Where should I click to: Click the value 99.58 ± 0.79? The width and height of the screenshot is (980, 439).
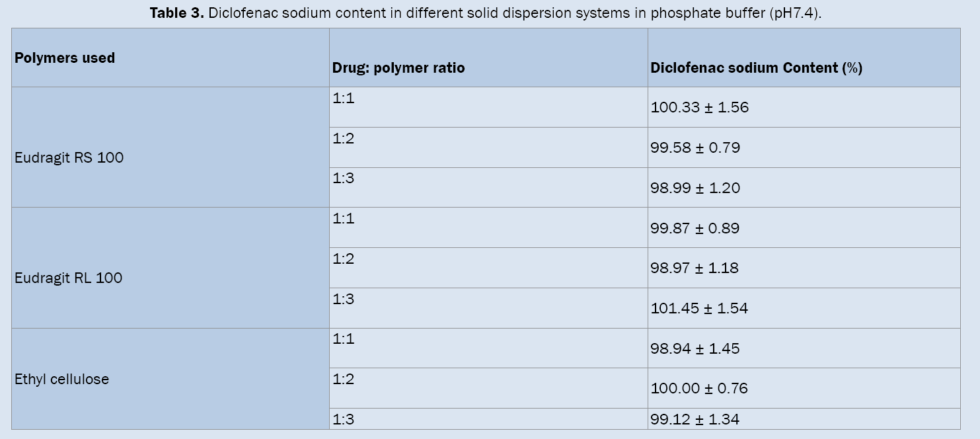click(695, 147)
